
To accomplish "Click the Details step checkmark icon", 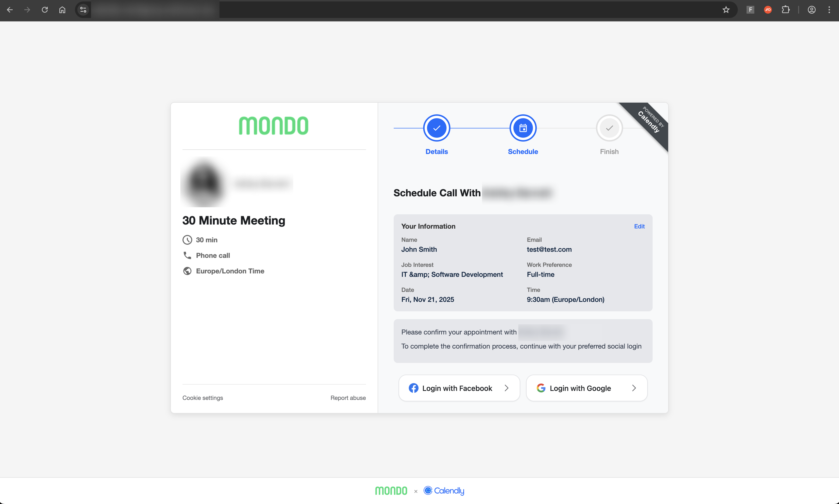I will 437,128.
